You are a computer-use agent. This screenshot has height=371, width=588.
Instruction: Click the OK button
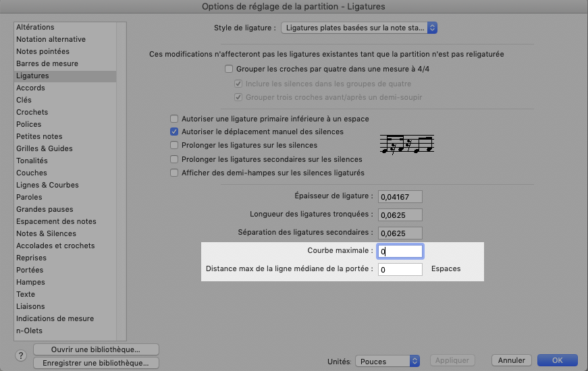[x=557, y=360]
